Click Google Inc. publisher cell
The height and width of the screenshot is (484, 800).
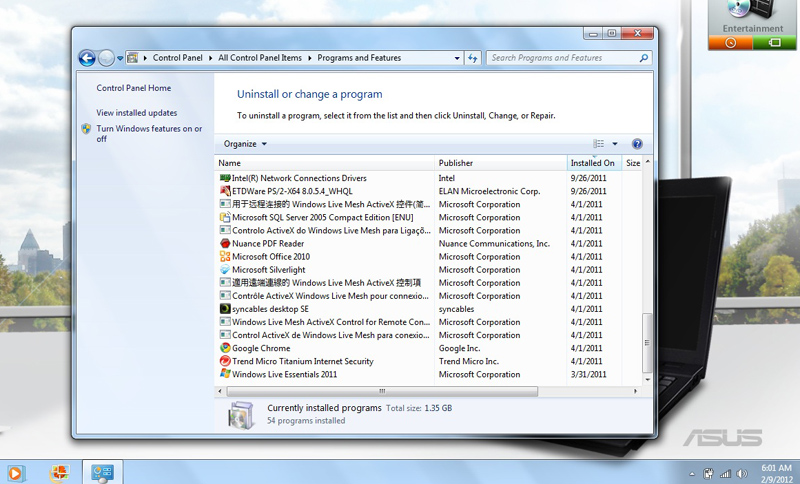[x=459, y=348]
